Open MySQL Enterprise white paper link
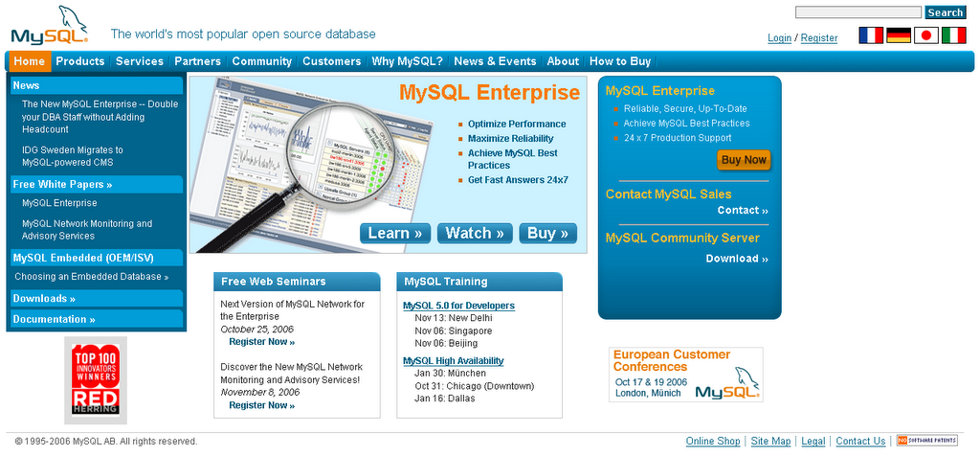The image size is (980, 456). 59,203
